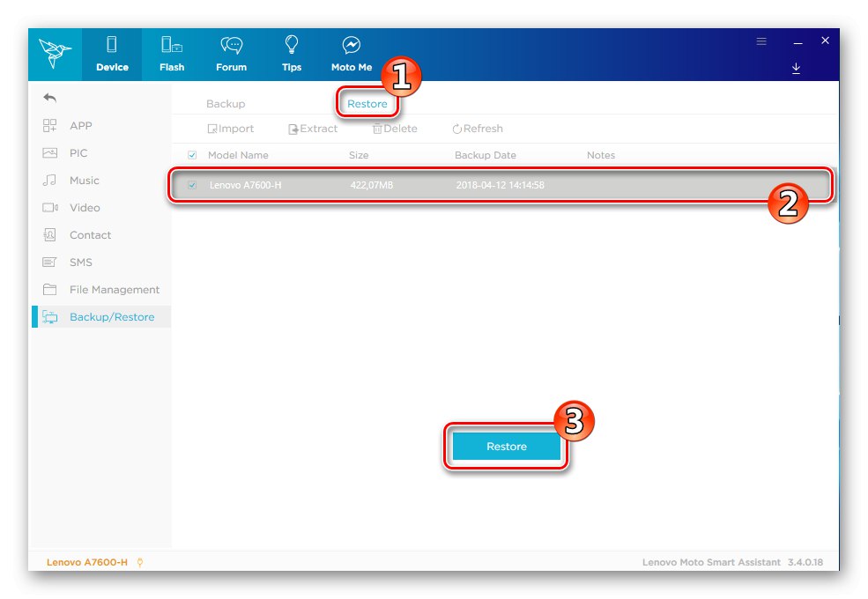
Task: Click the 422,07MB size cell
Action: (372, 185)
